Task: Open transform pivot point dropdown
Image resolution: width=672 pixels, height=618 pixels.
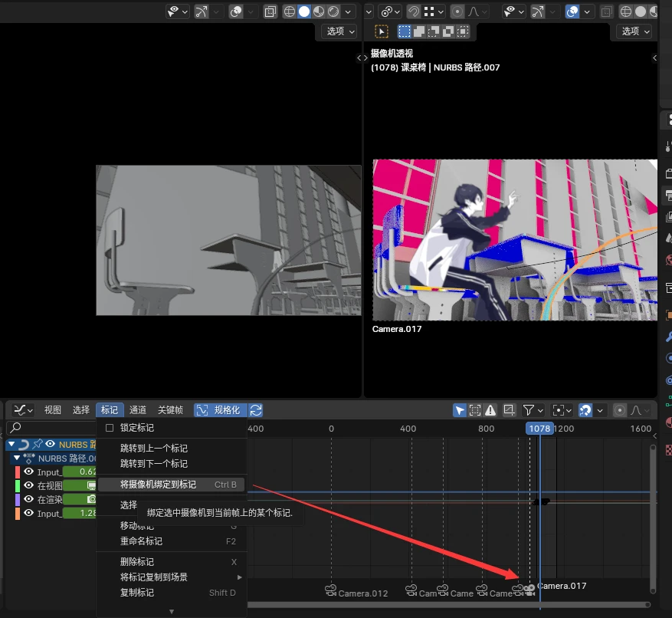Action: click(390, 12)
